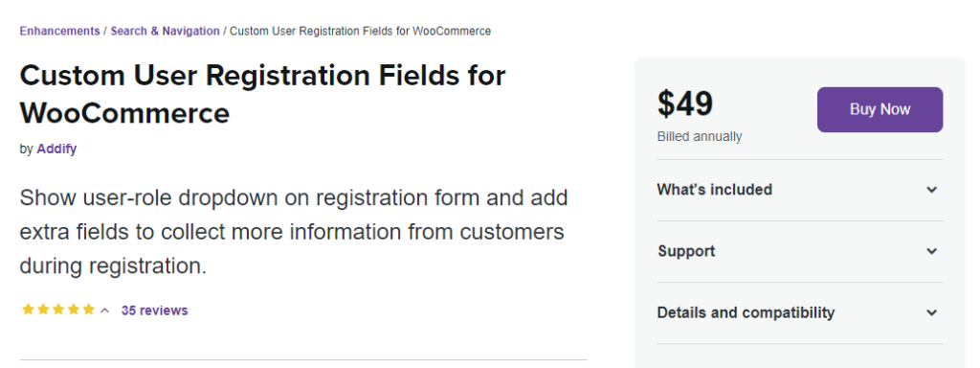The image size is (980, 368).
Task: Click the fifth yellow rating star
Action: pos(89,310)
